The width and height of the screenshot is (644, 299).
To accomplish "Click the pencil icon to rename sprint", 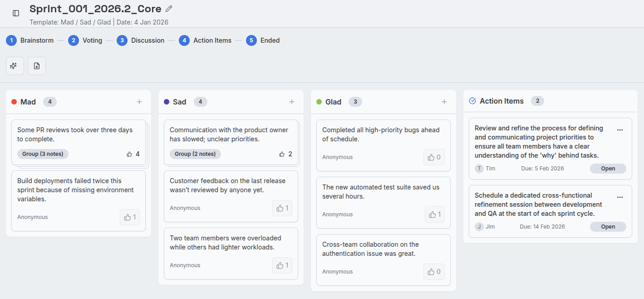I will coord(169,9).
